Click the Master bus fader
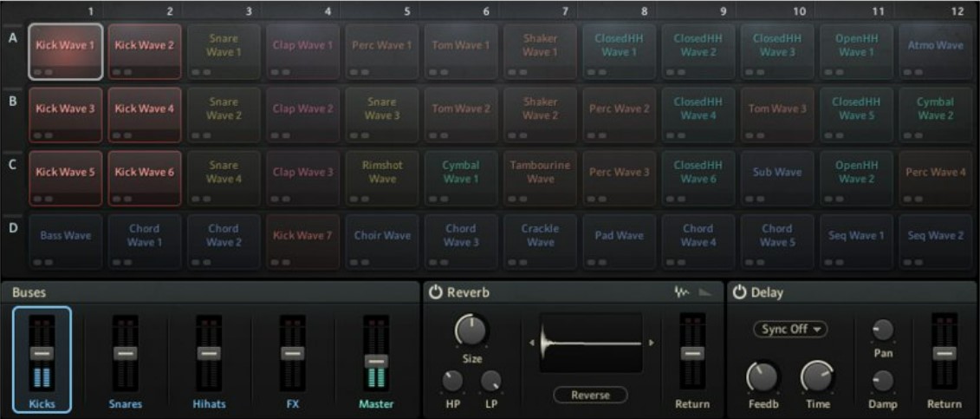The width and height of the screenshot is (980, 419). tap(375, 361)
